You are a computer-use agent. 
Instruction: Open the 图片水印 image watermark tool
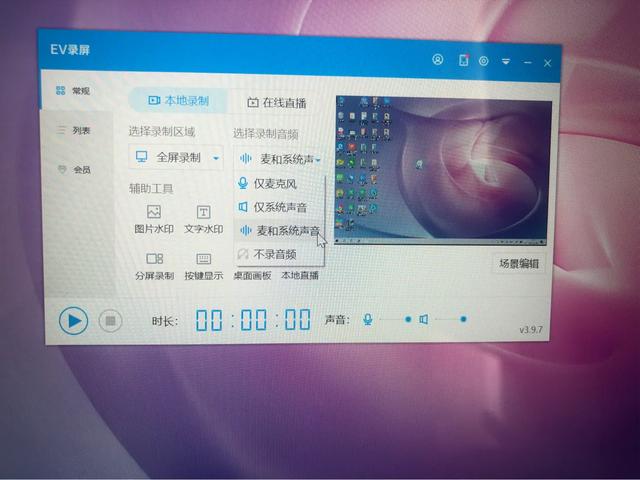click(154, 220)
